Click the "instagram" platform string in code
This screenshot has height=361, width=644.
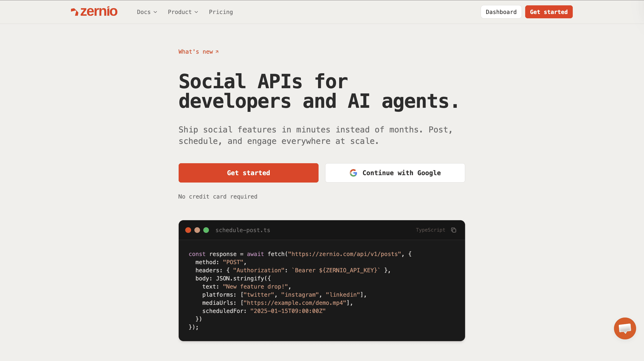click(300, 295)
